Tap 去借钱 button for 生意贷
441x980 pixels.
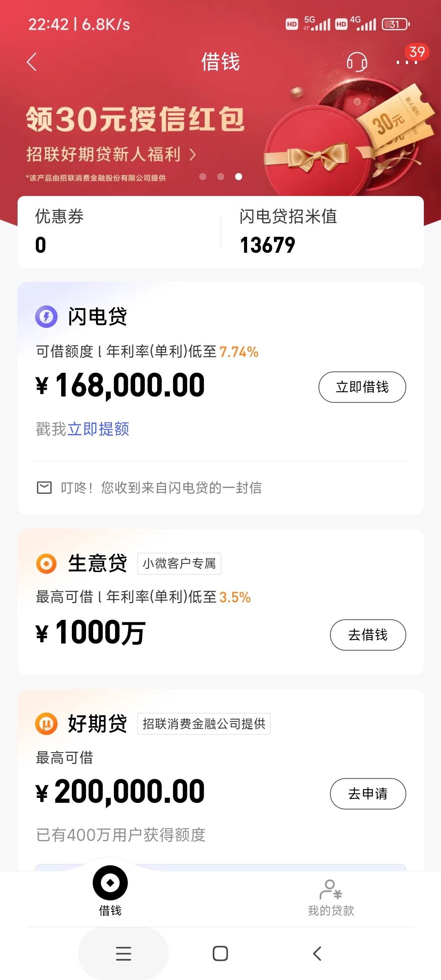(x=368, y=635)
